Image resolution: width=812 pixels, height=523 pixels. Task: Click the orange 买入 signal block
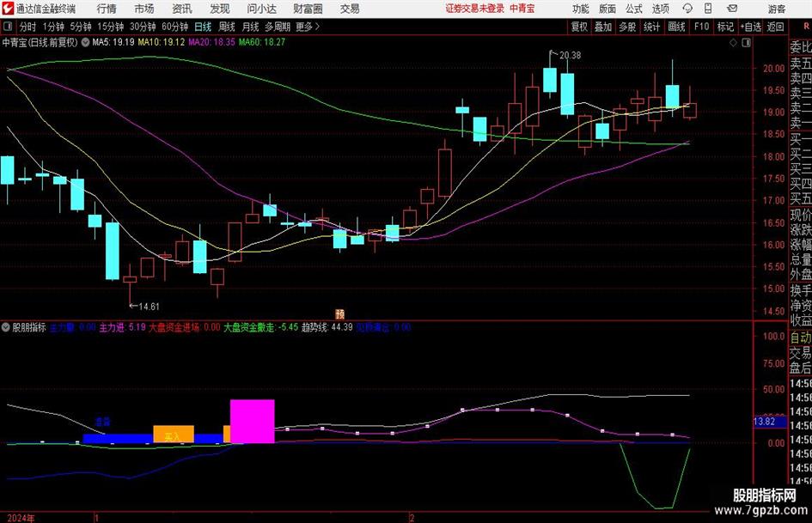tap(174, 434)
